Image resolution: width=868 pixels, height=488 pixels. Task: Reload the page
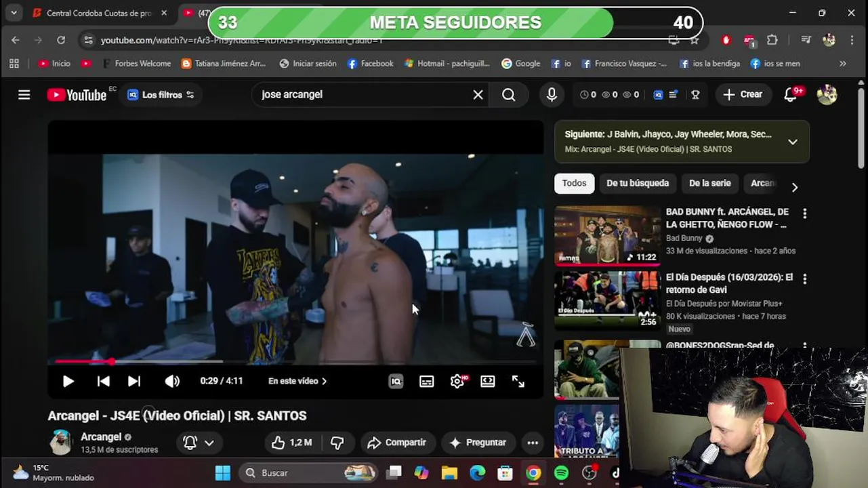(61, 41)
